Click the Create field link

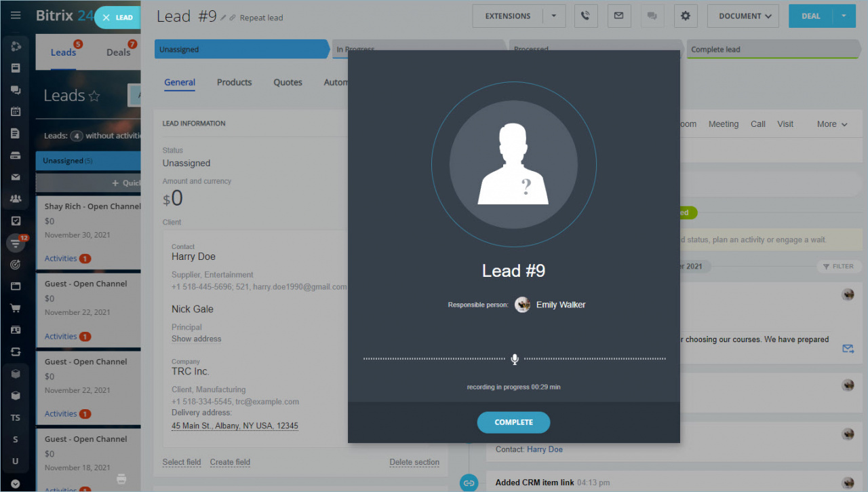point(230,462)
